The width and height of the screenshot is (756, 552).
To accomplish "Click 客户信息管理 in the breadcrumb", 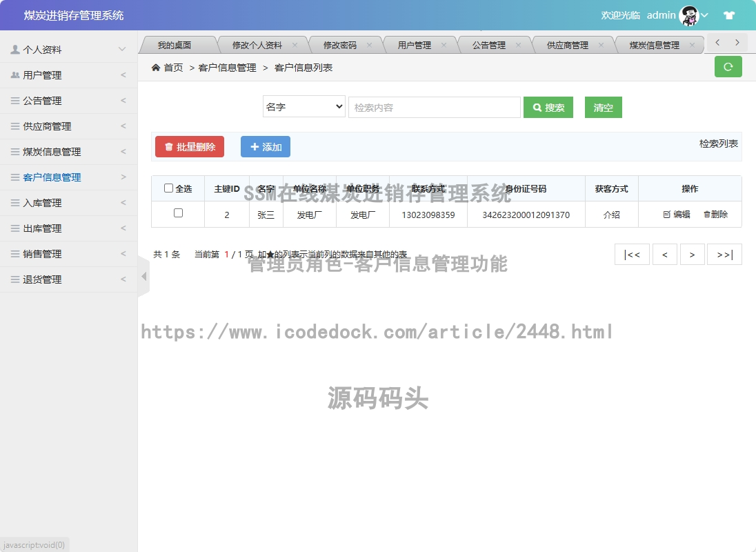I will coord(227,68).
